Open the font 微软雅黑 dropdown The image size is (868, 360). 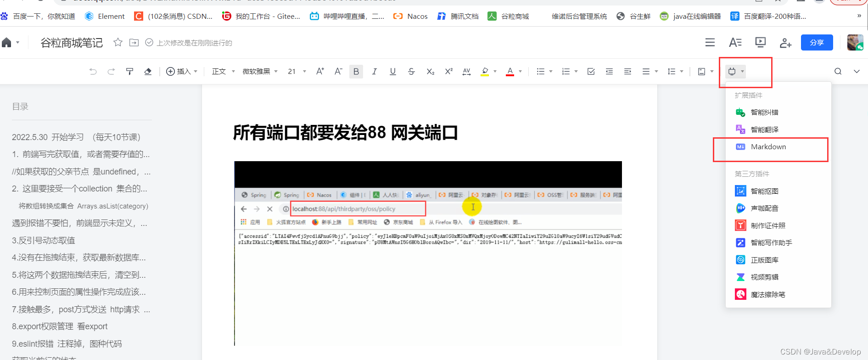260,71
